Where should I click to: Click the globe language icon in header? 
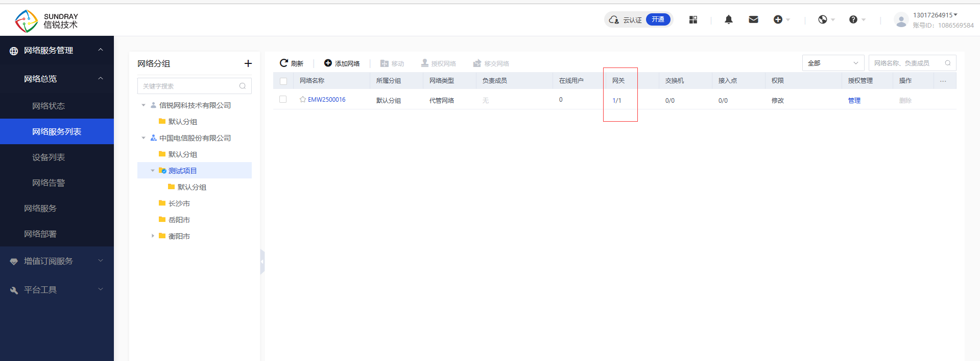(823, 19)
